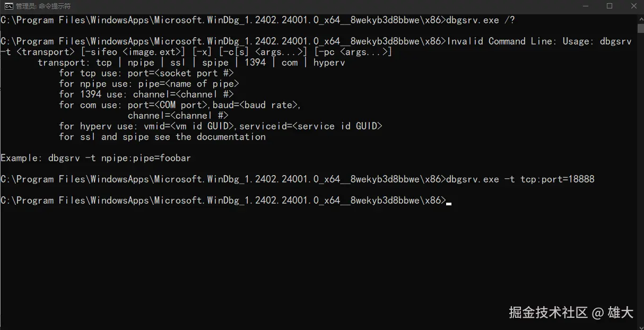Click the title bar text 管理员: 命令提示符
The image size is (644, 330).
coord(43,6)
